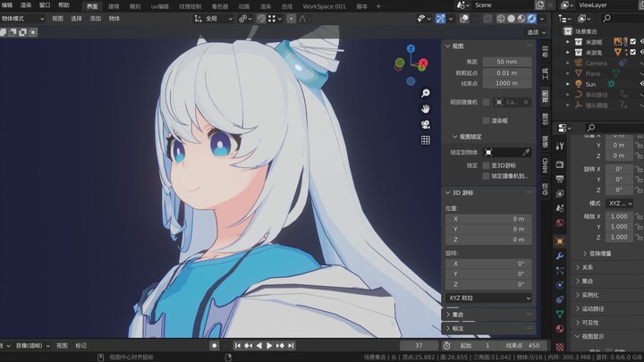
Task: Open the Physics properties tab icon
Action: pos(559,285)
